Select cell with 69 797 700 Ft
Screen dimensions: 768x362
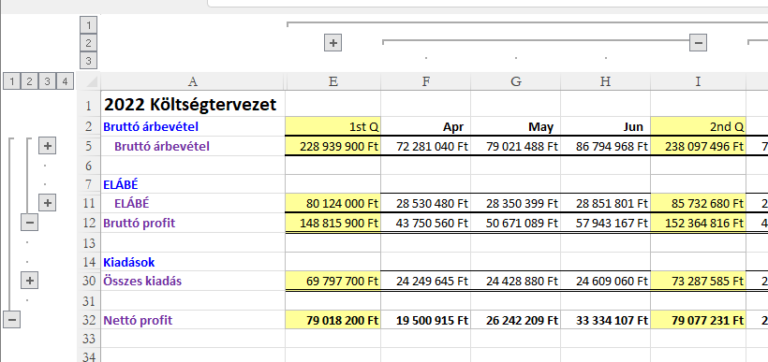(x=333, y=281)
